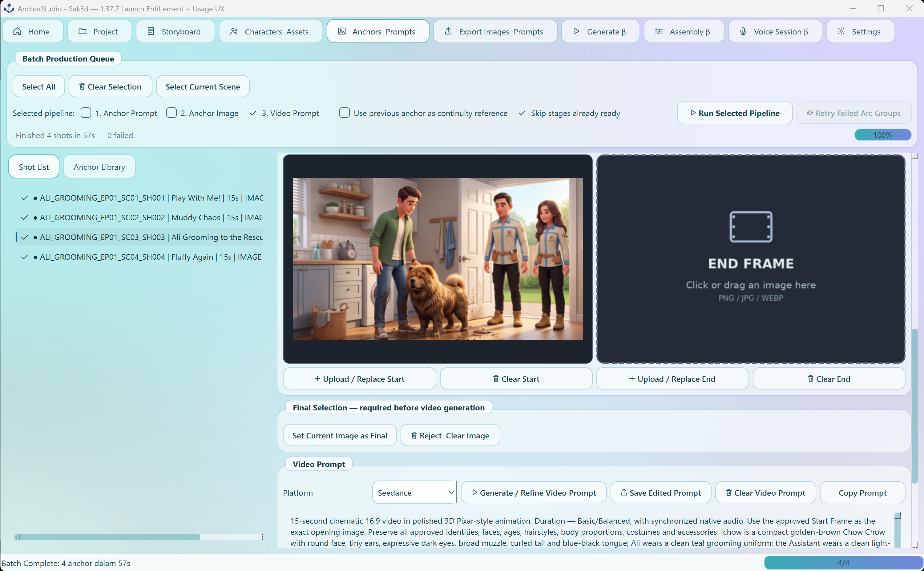Image resolution: width=924 pixels, height=571 pixels.
Task: Click Set Current Image as Final
Action: click(x=339, y=435)
